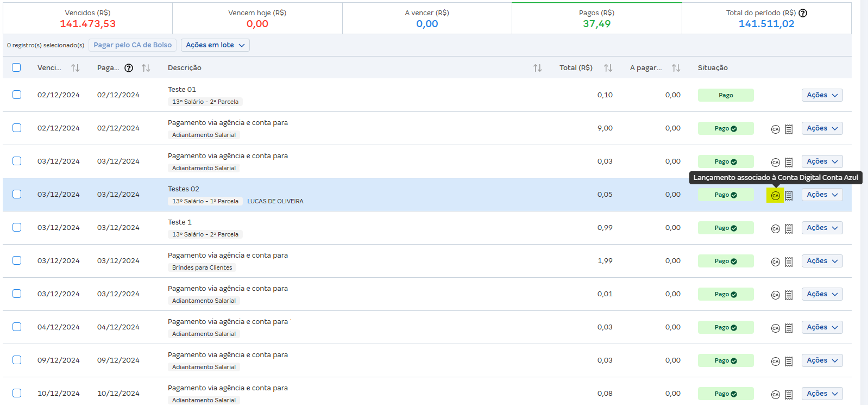The image size is (868, 405).
Task: Select the Pagos (R$) tab
Action: [596, 18]
